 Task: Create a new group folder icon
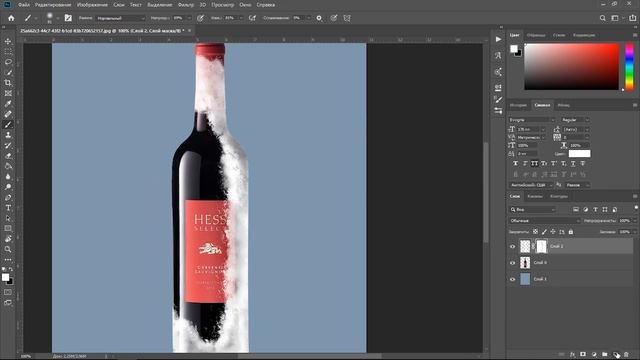click(604, 355)
